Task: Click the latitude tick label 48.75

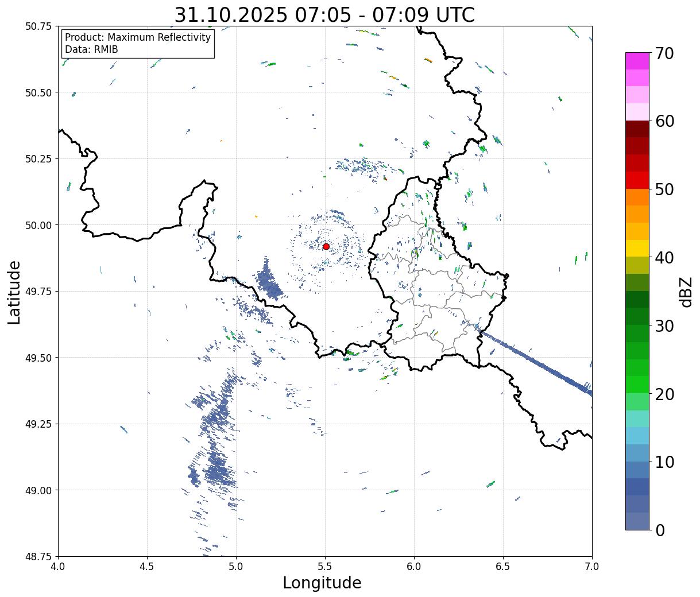Action: [38, 556]
